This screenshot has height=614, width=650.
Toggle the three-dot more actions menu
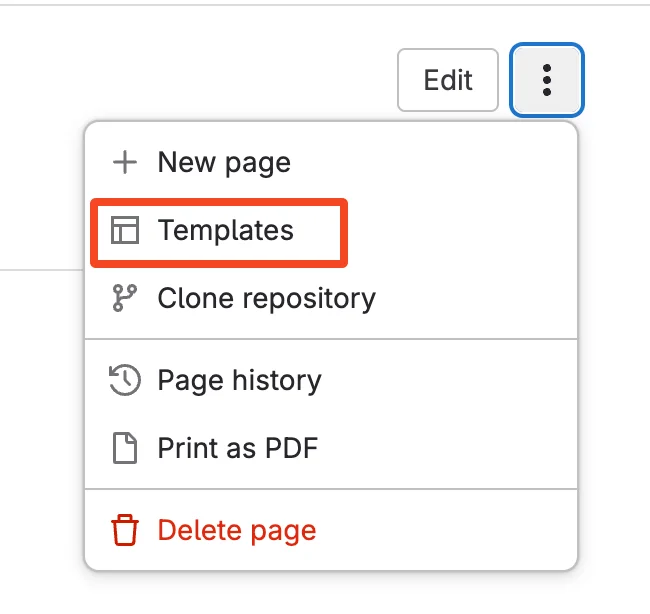pyautogui.click(x=547, y=80)
